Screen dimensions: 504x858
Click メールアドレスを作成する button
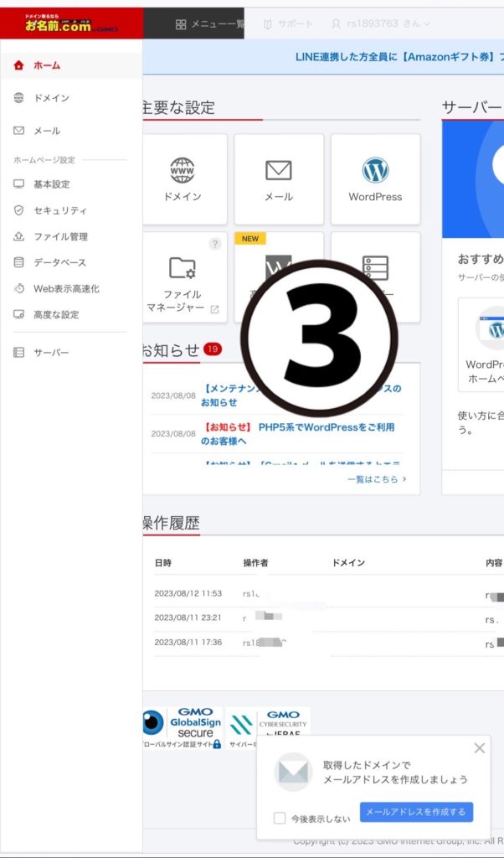[x=416, y=812]
